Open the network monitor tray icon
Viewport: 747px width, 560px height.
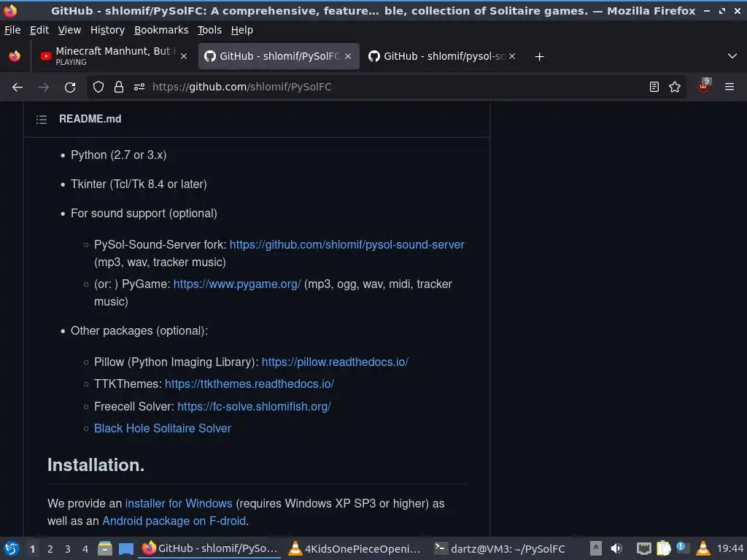pos(643,549)
